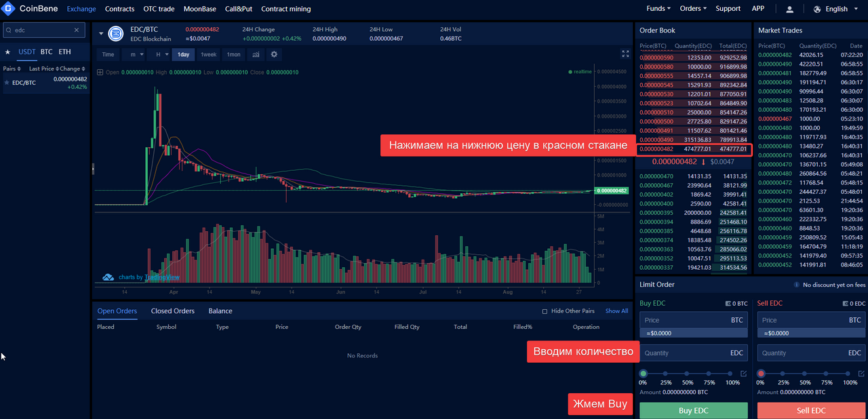Select the Time chart view
Screen dimensions: 868x419
(108, 54)
